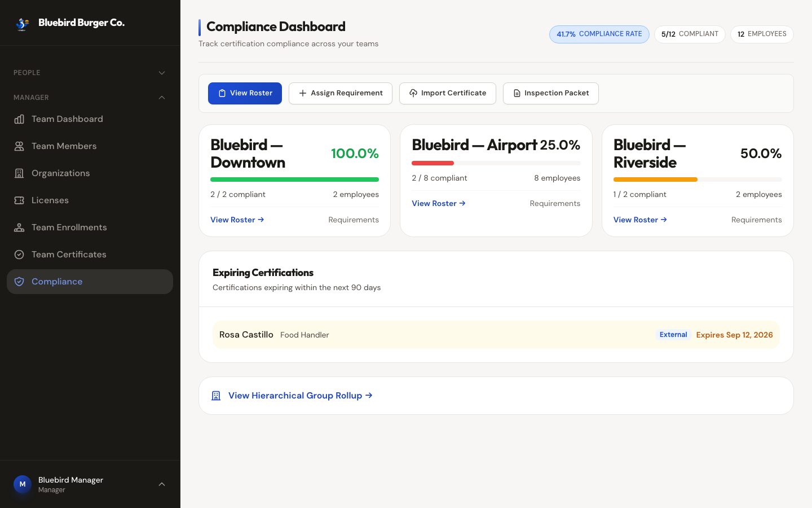Click the Rosa Castillo name
Screen dimensions: 812x508
point(246,335)
